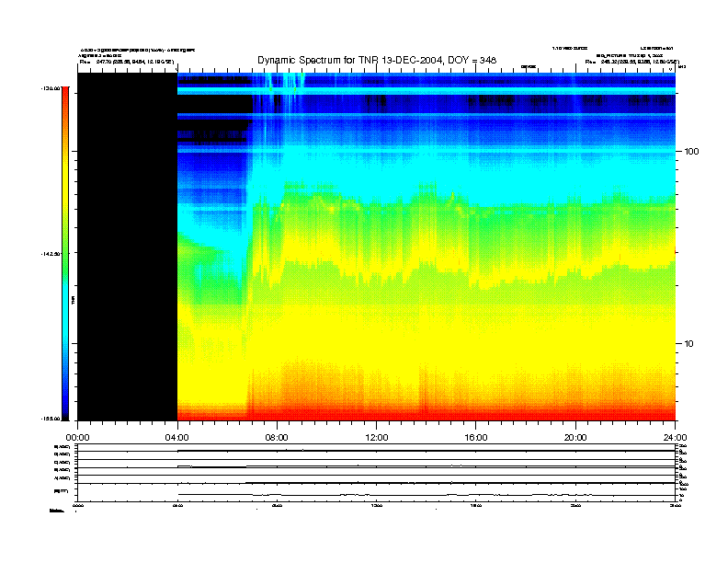Viewport: 728px width, 563px height.
Task: Click the top value of the color scale
Action: [51, 87]
